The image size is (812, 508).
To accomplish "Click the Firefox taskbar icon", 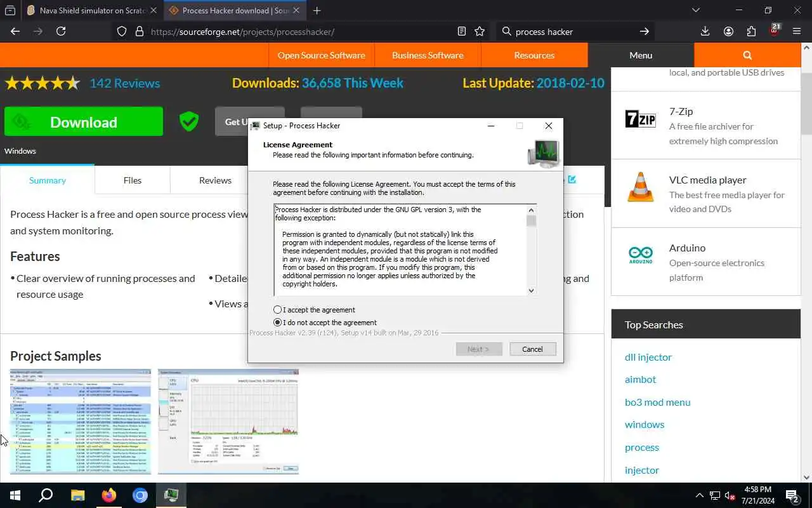I will 109,495.
